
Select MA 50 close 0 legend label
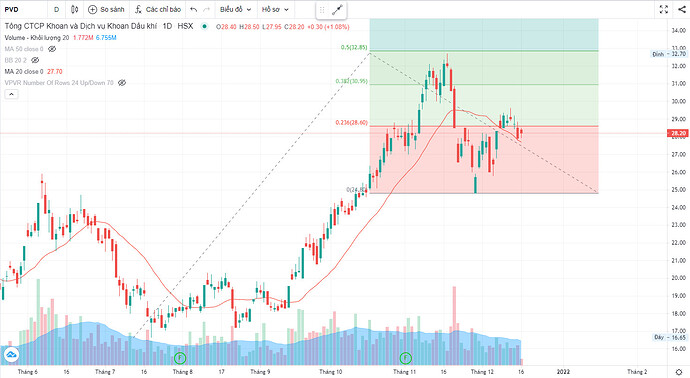pyautogui.click(x=24, y=49)
